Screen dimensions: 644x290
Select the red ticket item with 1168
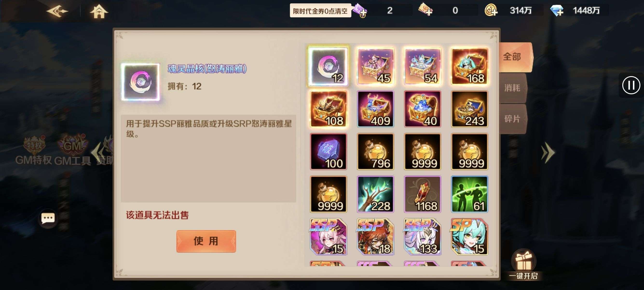point(423,194)
